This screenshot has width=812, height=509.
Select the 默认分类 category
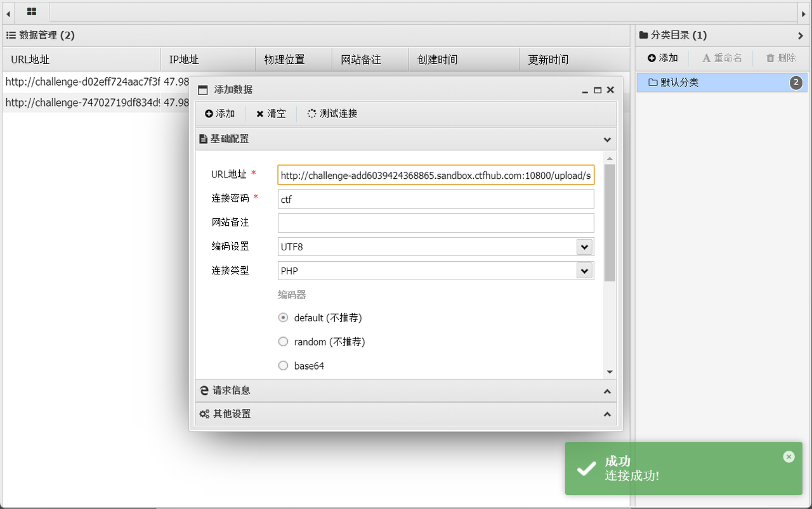[679, 82]
